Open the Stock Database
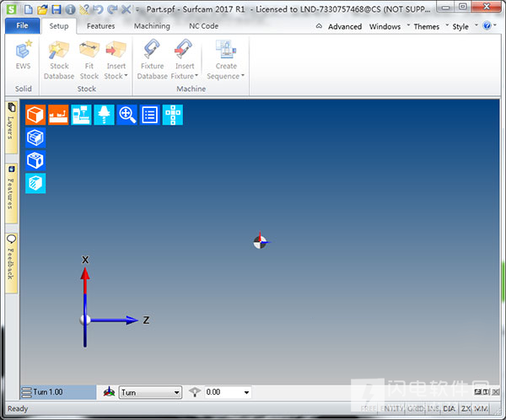The height and width of the screenshot is (420, 506). tap(59, 60)
